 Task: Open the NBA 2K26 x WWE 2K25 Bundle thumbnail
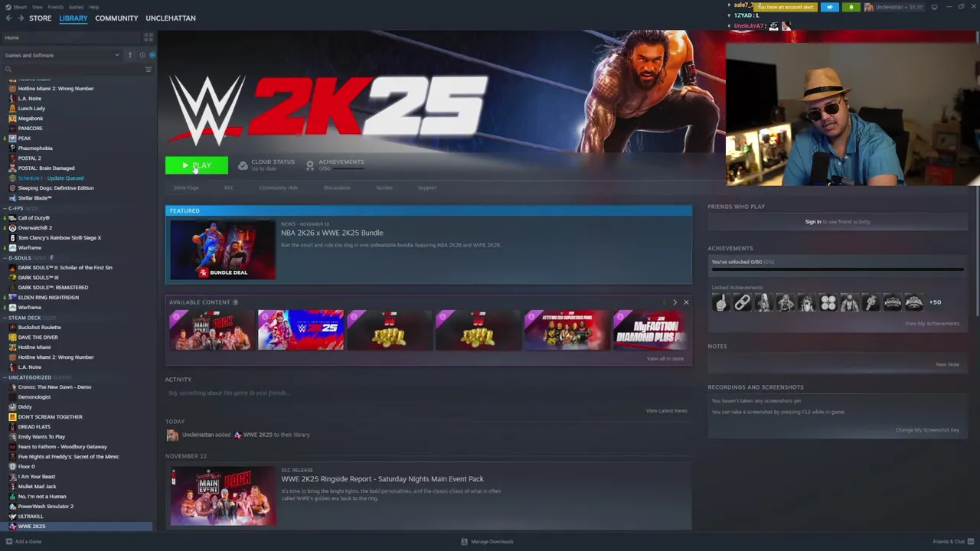pyautogui.click(x=223, y=249)
